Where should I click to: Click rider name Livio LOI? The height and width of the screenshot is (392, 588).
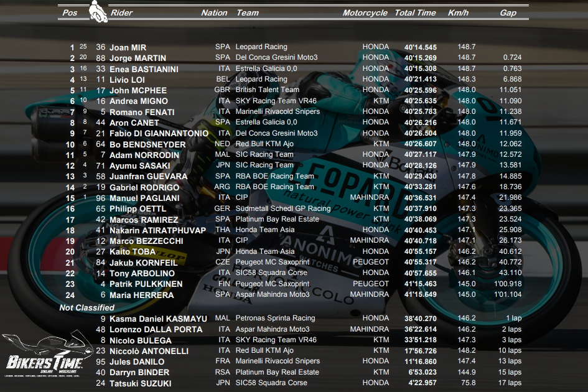point(127,80)
